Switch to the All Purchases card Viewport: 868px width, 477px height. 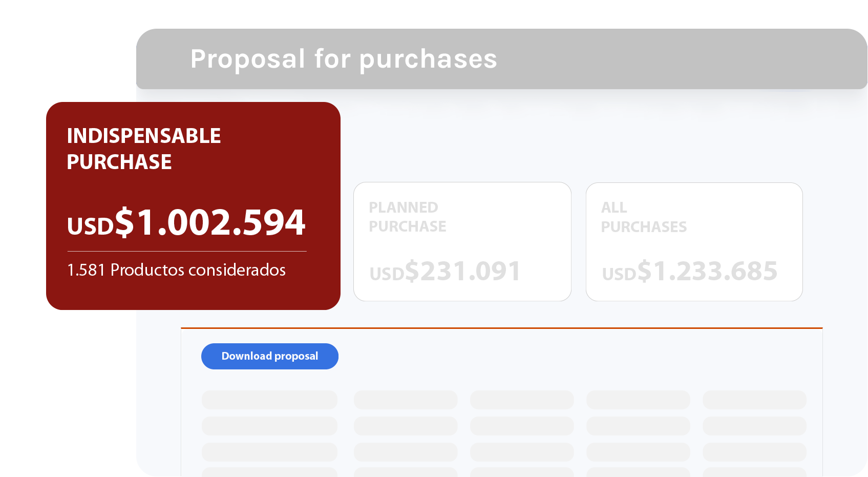tap(694, 241)
